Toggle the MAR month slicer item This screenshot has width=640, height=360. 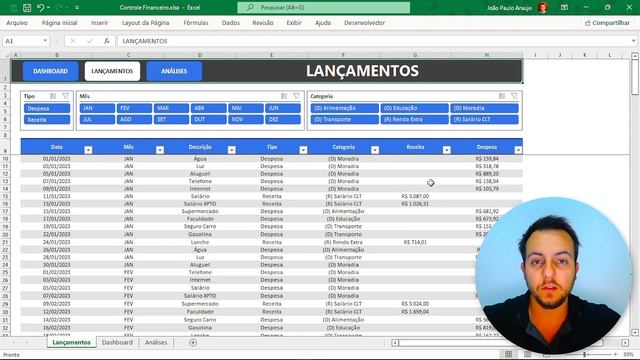(171, 108)
